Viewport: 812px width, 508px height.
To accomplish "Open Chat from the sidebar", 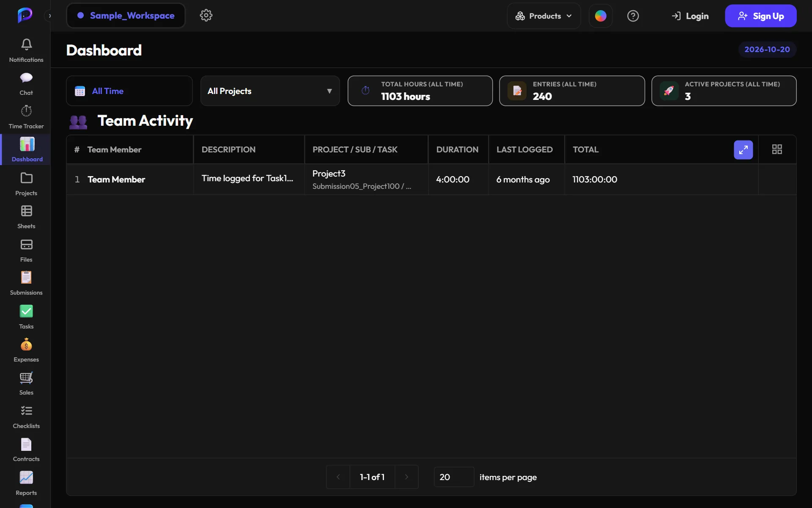I will click(26, 84).
